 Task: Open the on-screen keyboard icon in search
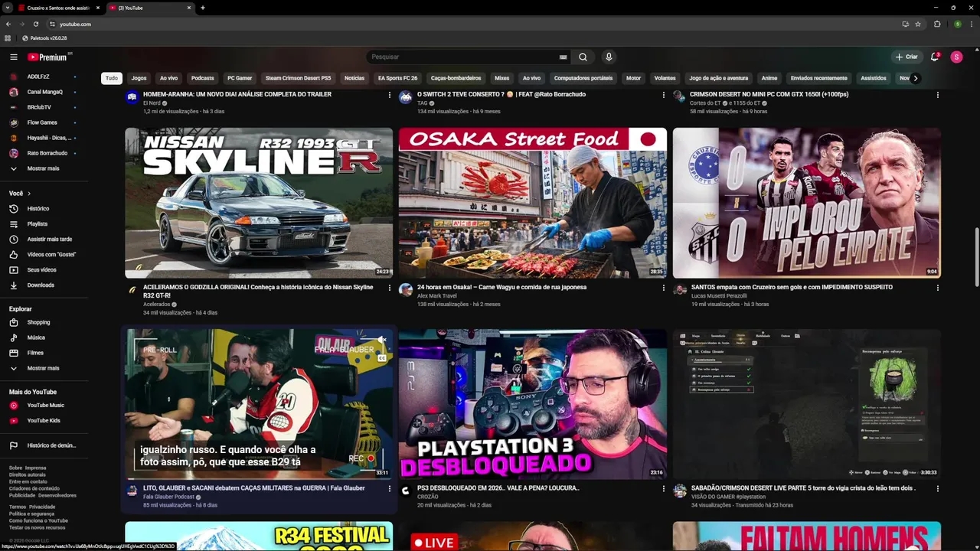(x=563, y=57)
